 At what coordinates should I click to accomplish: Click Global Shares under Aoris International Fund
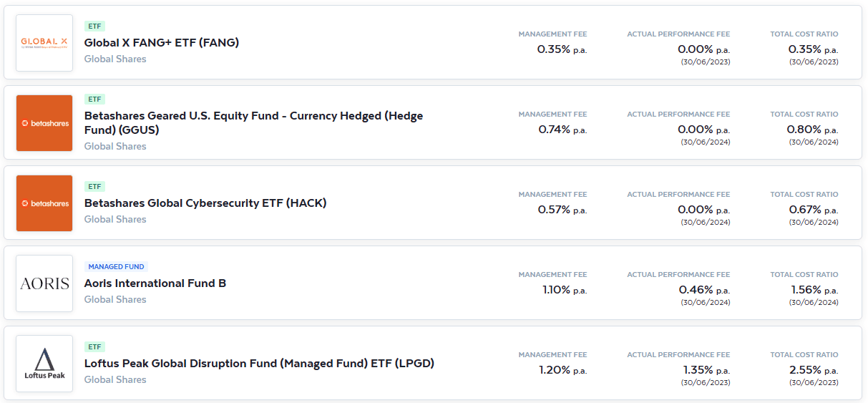115,299
